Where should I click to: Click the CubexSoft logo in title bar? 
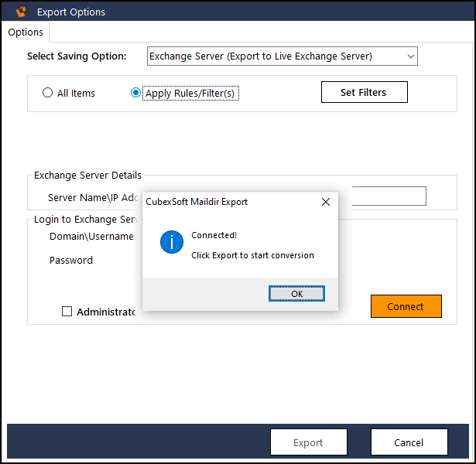(x=22, y=12)
